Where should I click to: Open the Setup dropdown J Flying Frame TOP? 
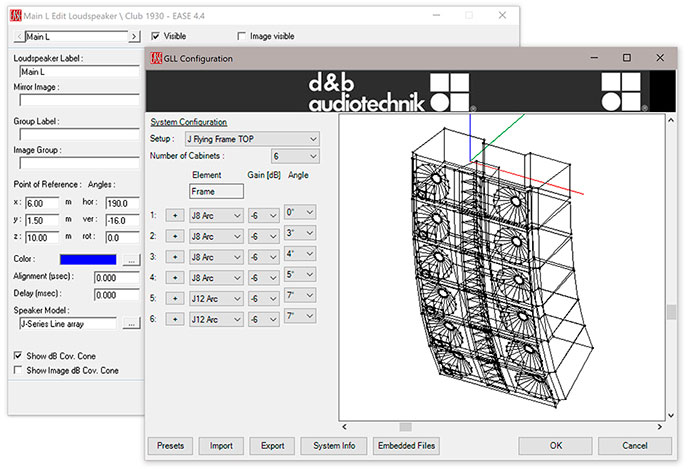pos(252,139)
